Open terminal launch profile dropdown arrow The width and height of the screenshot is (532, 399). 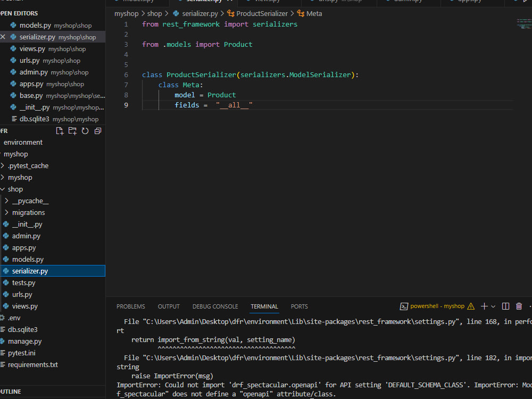[493, 306]
